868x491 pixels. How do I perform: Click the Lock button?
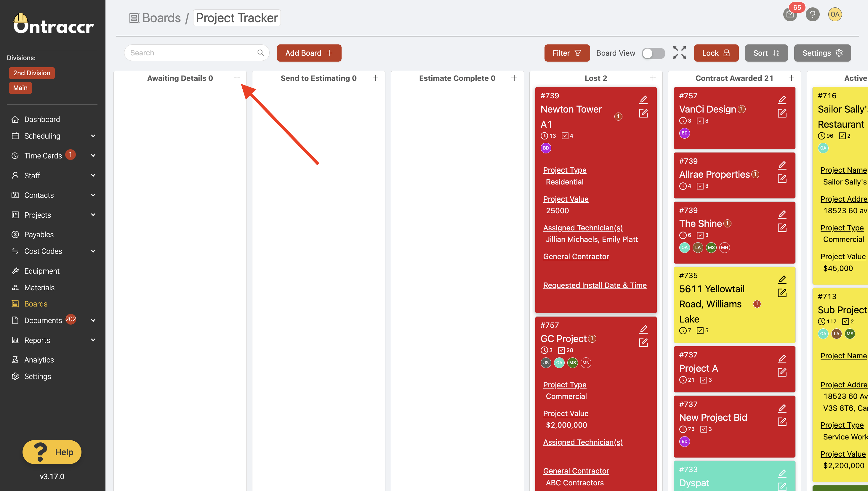coord(716,53)
